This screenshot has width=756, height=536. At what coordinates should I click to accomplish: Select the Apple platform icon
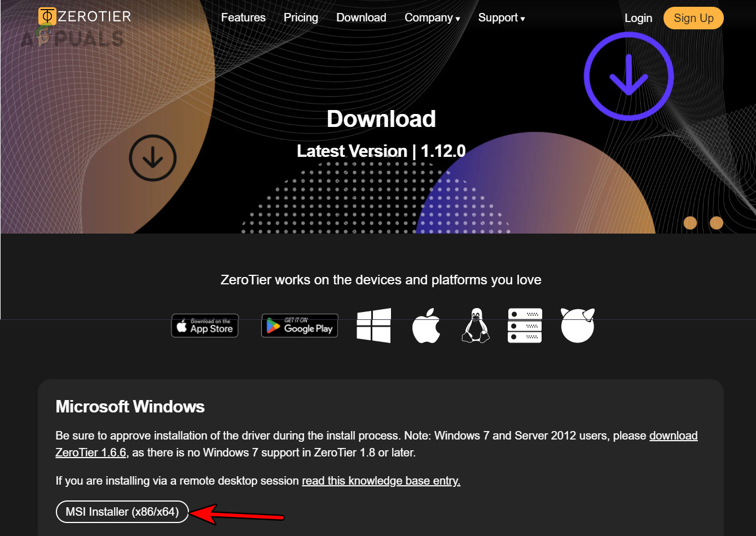click(426, 326)
